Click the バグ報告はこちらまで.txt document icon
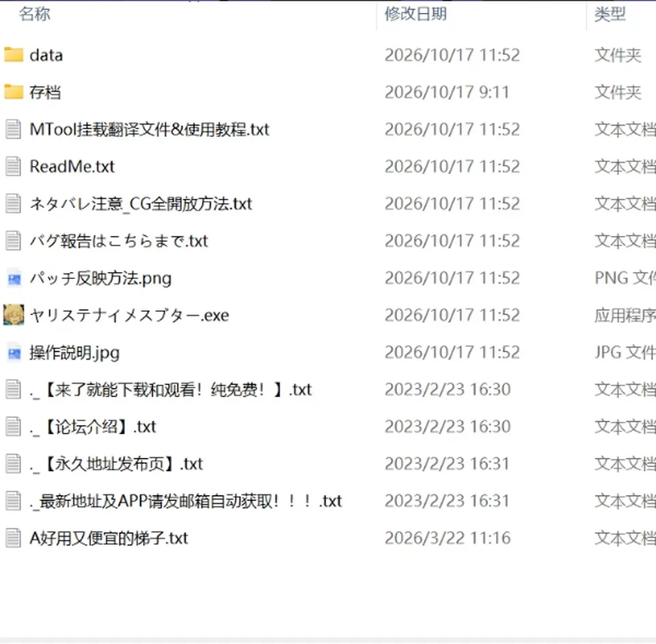Screen dimensions: 656x644 click(13, 241)
